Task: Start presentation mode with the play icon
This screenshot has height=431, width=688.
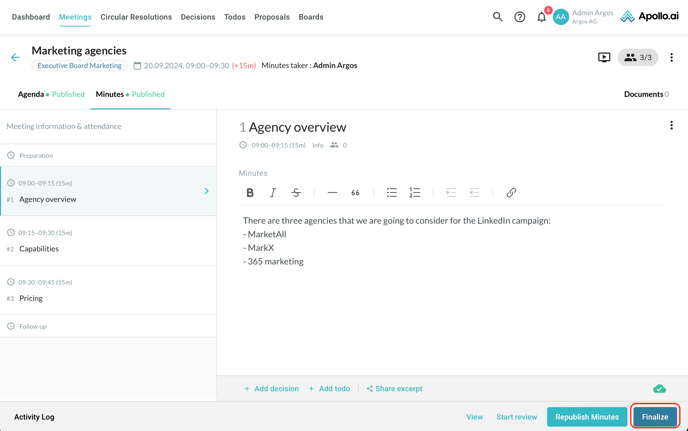Action: pyautogui.click(x=604, y=58)
